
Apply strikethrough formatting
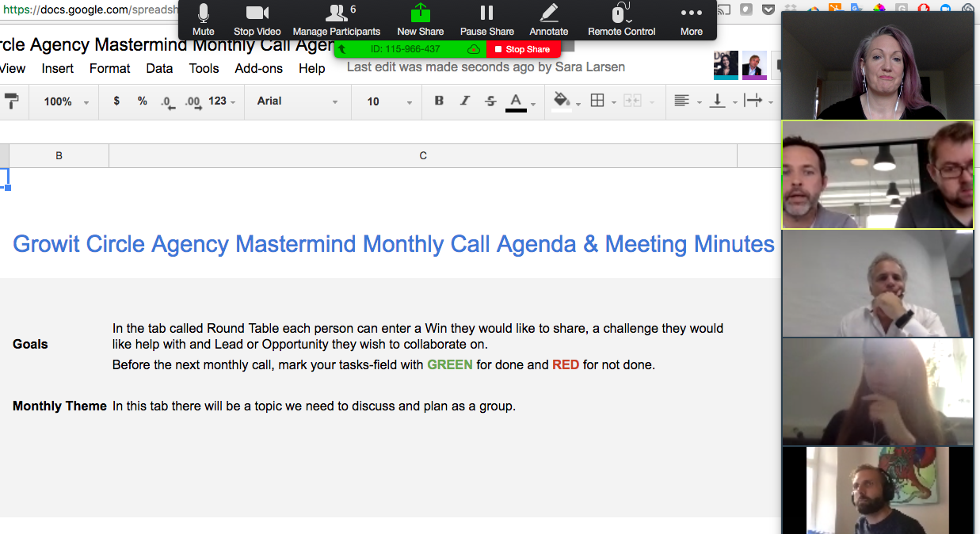point(491,101)
